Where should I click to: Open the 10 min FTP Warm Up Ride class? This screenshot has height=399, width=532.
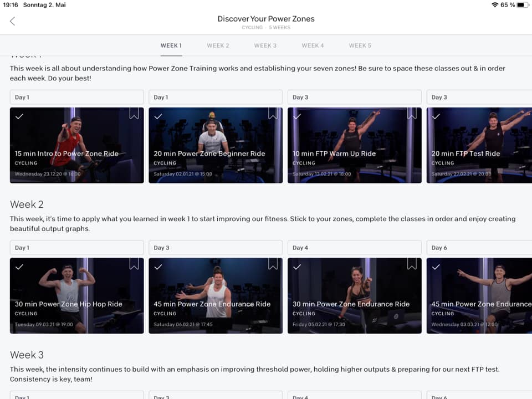click(x=354, y=145)
